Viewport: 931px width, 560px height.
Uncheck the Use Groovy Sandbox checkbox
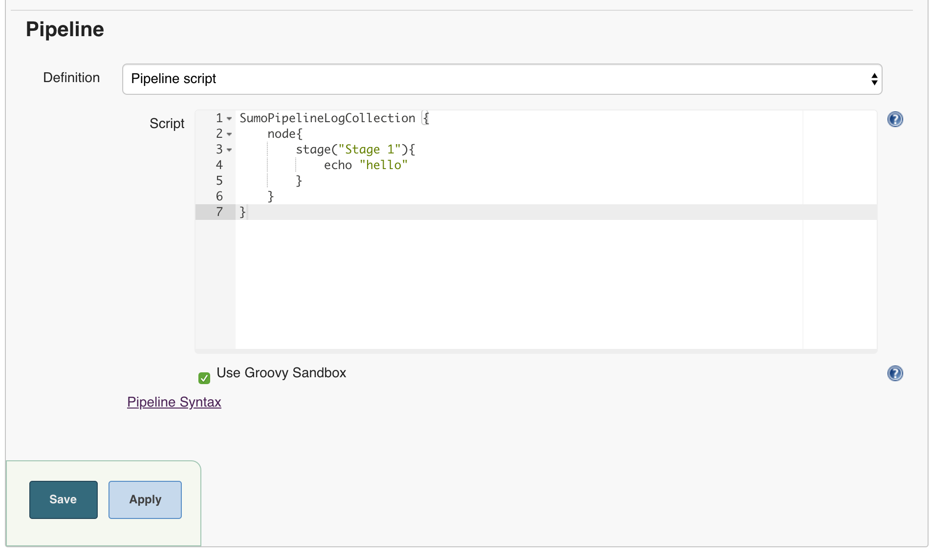204,378
